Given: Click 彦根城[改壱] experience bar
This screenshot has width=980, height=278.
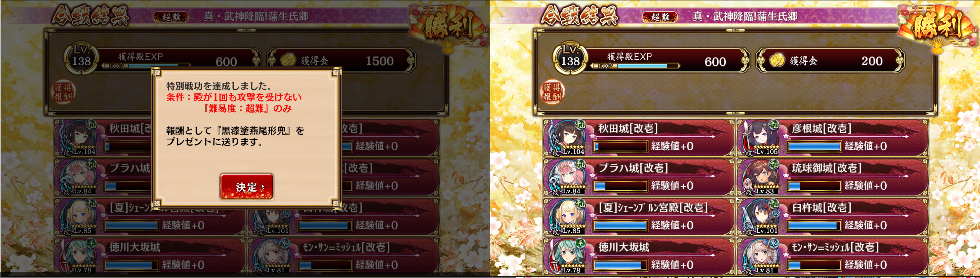Looking at the screenshot, I should click(814, 146).
